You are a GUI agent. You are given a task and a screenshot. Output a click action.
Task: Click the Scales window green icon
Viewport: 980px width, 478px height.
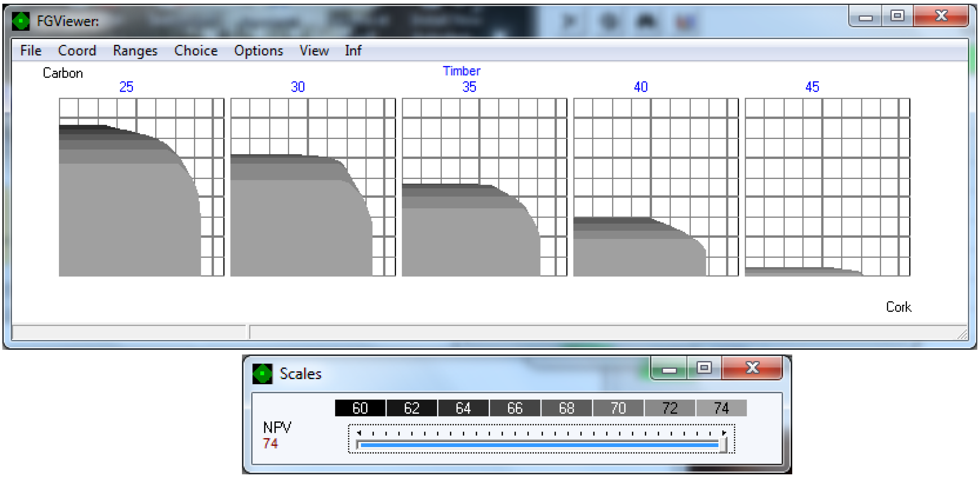point(262,374)
